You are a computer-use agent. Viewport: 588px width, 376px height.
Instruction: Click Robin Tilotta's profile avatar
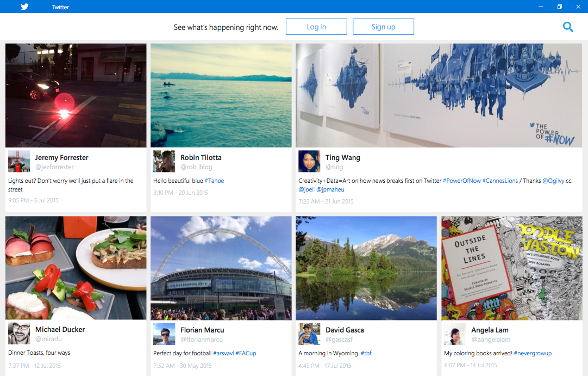tap(164, 161)
